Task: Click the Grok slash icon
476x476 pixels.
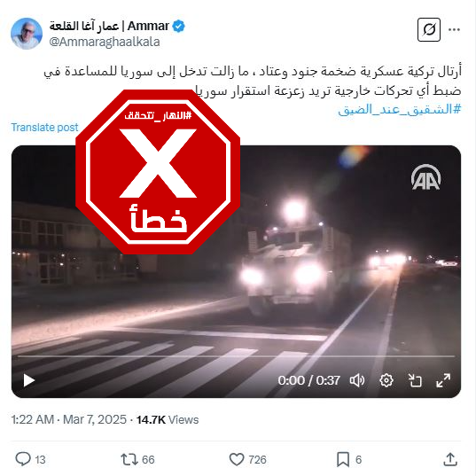Action: coord(429,29)
